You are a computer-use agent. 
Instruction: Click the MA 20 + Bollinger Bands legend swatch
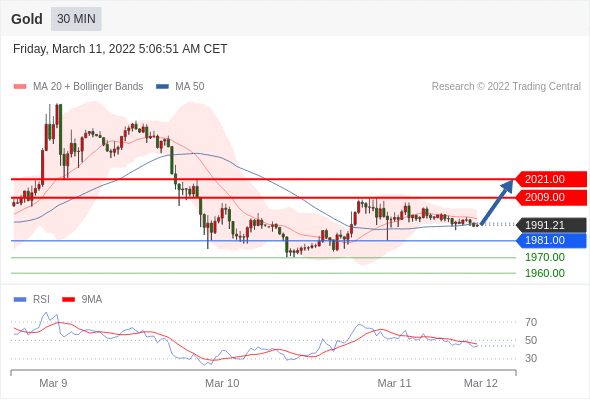[x=20, y=87]
